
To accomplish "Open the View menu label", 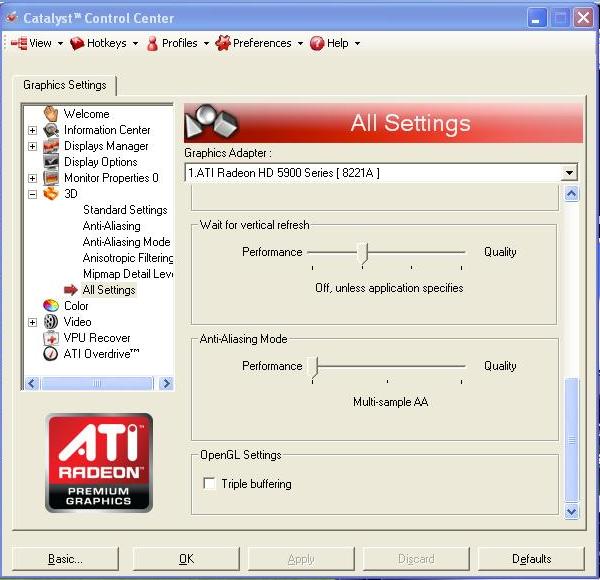I will tap(41, 43).
